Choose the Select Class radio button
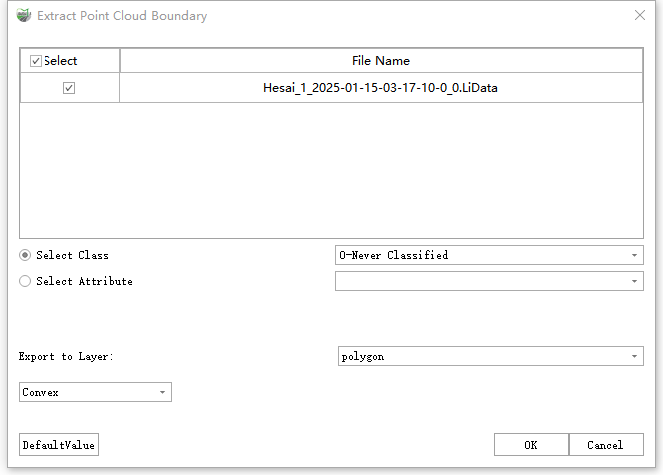 (x=26, y=255)
